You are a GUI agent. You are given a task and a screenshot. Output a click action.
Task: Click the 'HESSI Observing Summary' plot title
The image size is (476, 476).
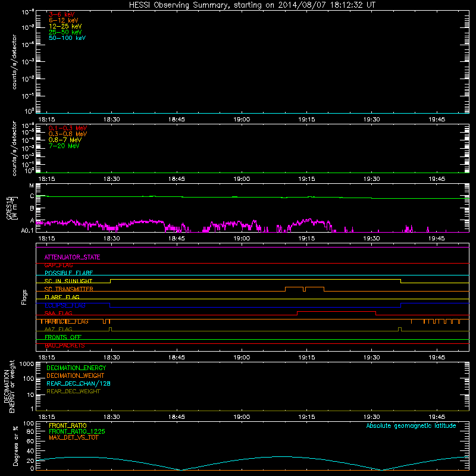(x=252, y=5)
